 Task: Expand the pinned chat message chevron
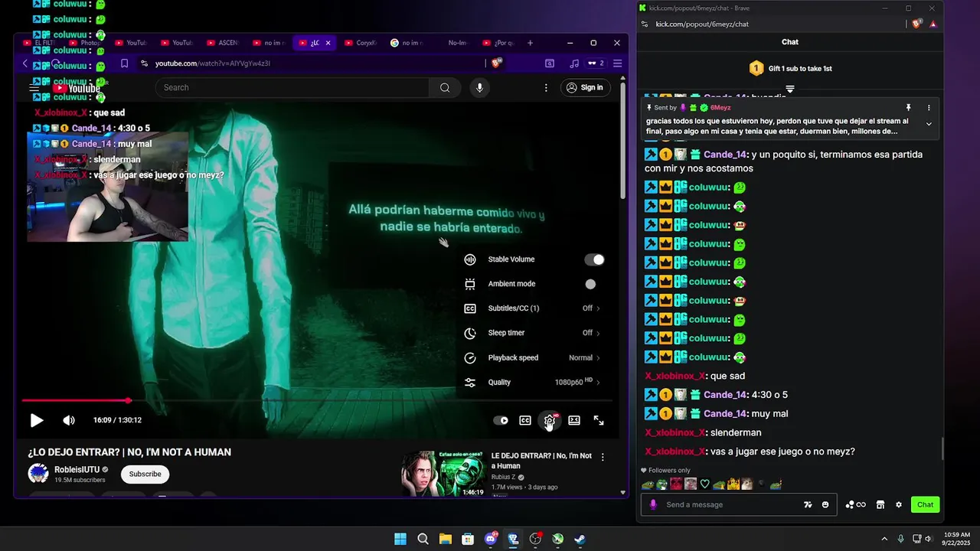pos(929,124)
